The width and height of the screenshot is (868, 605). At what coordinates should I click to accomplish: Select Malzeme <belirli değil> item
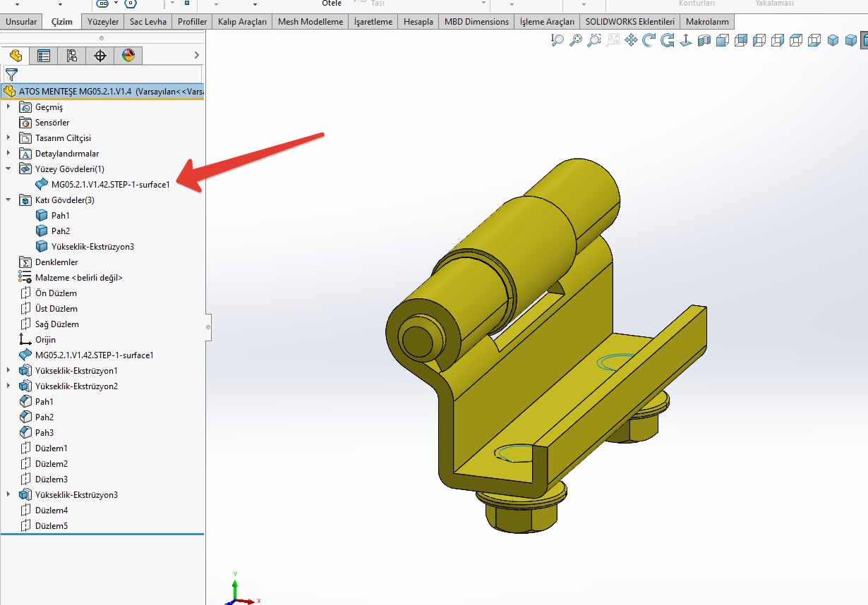[78, 278]
